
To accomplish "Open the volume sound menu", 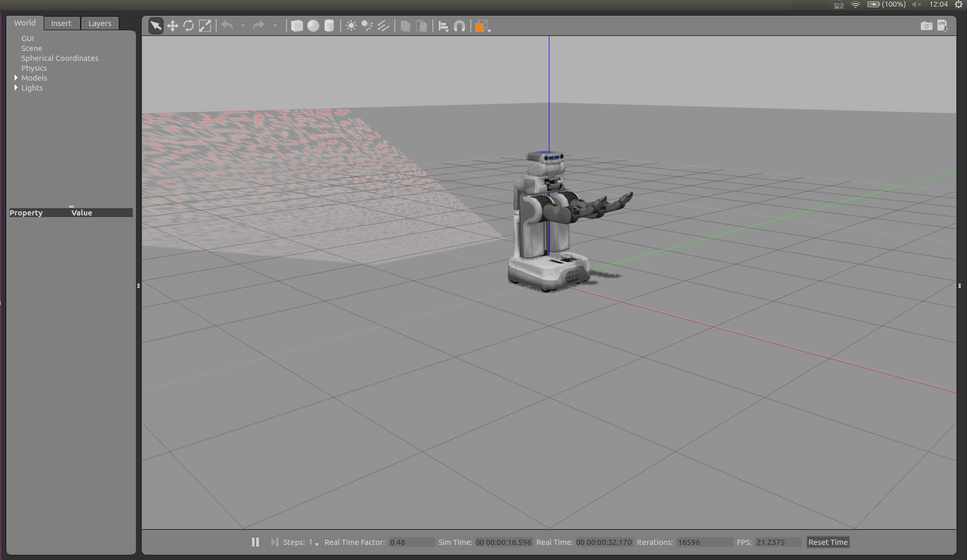I will coord(917,5).
